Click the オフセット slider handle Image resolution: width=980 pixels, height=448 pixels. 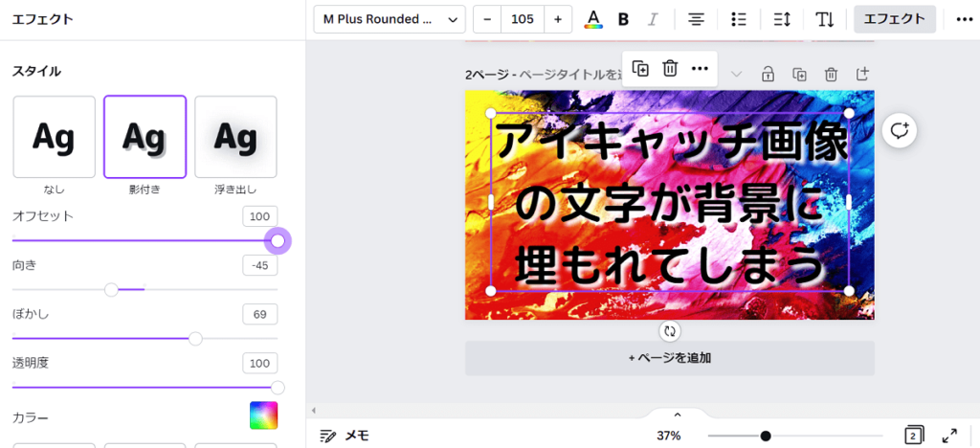point(278,240)
